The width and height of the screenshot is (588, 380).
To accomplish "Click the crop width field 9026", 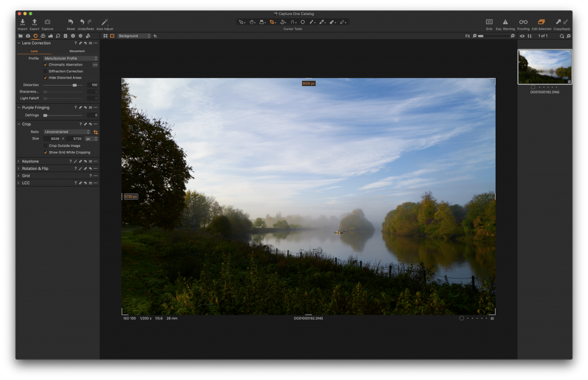I will [53, 139].
